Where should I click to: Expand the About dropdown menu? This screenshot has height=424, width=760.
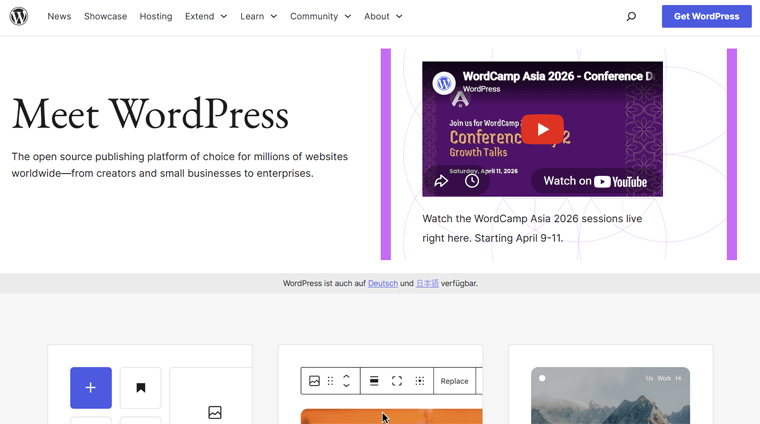(x=383, y=16)
